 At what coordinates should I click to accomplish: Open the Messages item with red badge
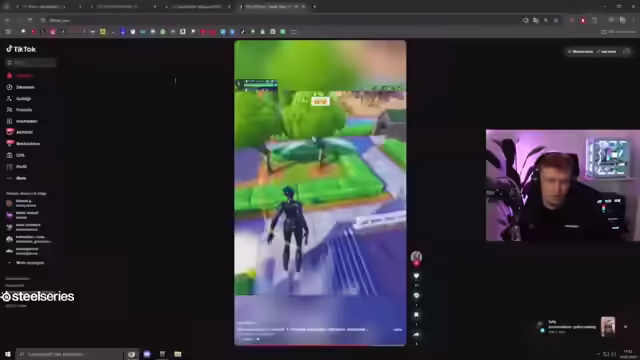coord(23,144)
